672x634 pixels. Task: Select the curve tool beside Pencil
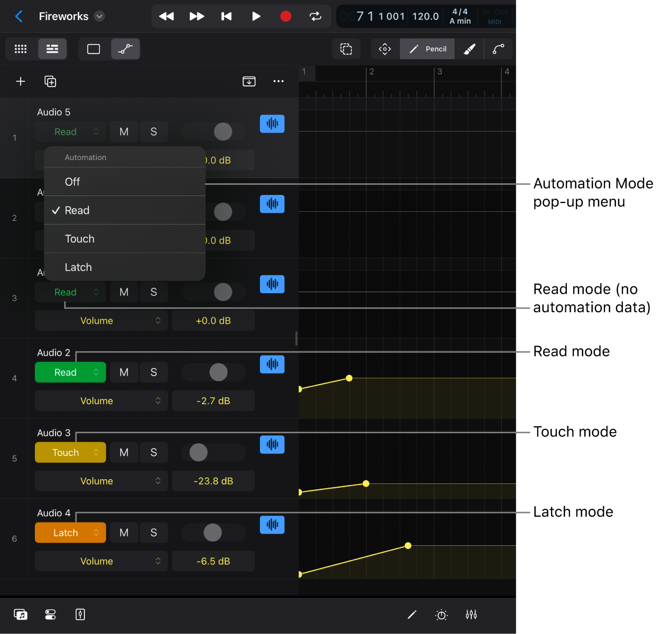[498, 49]
